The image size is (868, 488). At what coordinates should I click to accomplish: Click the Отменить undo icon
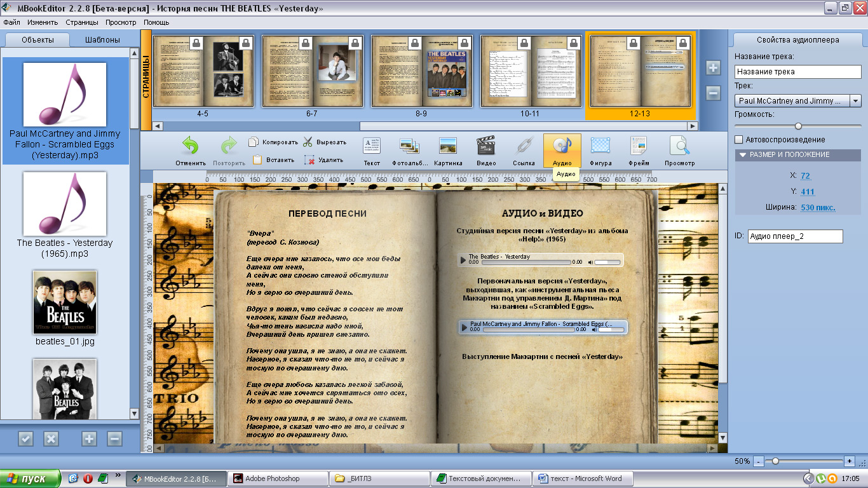click(190, 146)
